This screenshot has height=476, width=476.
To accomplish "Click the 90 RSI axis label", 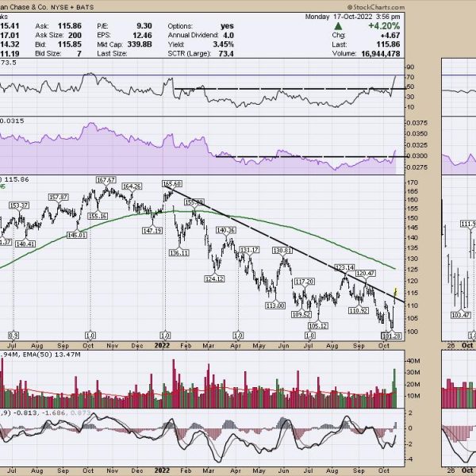I will coord(411,67).
